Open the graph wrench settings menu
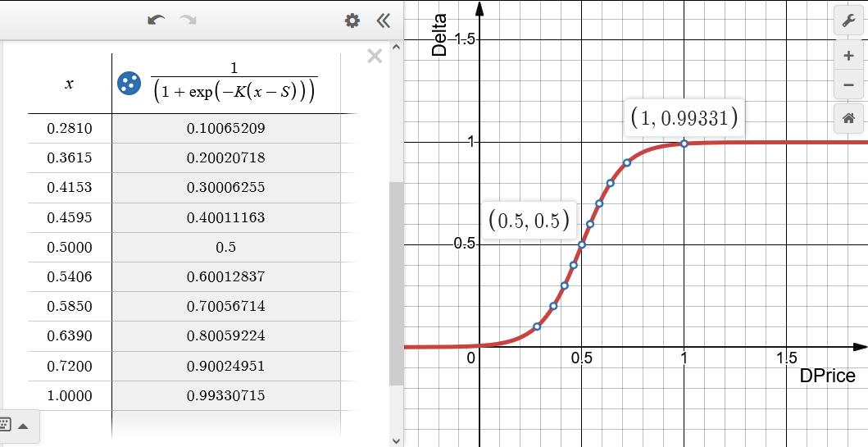 848,21
